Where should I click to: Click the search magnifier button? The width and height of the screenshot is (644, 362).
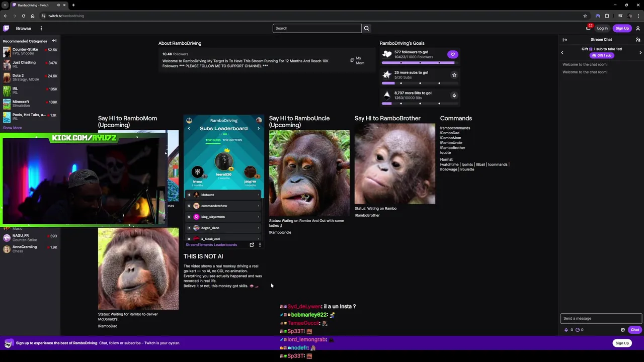366,28
